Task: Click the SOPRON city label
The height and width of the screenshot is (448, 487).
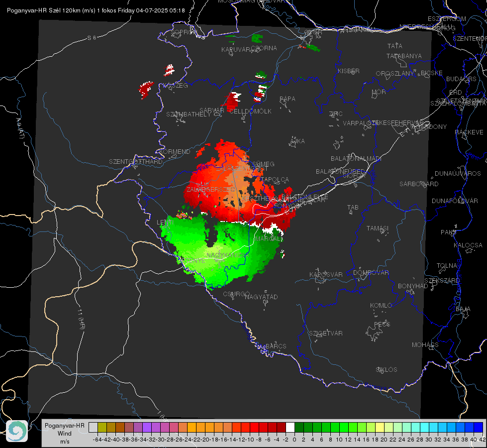Action: (184, 32)
